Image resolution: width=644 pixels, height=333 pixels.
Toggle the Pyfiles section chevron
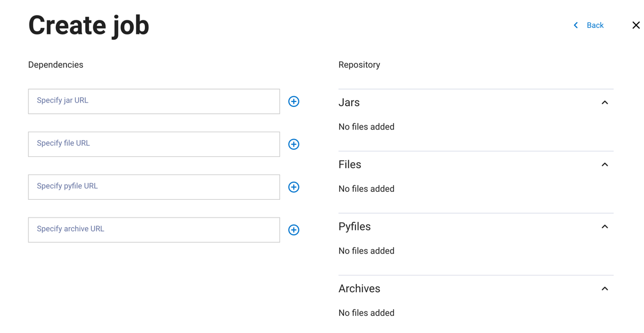[604, 227]
